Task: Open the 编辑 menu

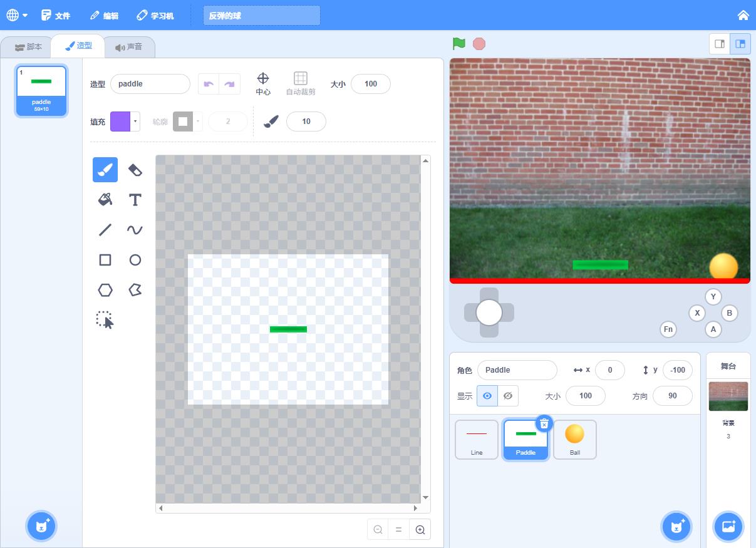Action: (x=104, y=15)
